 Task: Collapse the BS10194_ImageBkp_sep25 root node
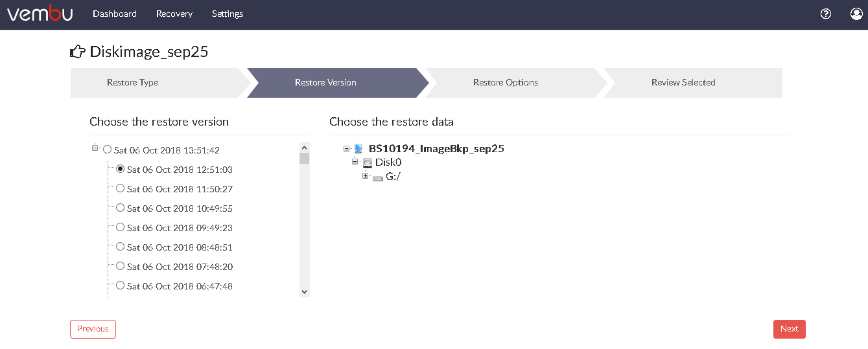(347, 148)
